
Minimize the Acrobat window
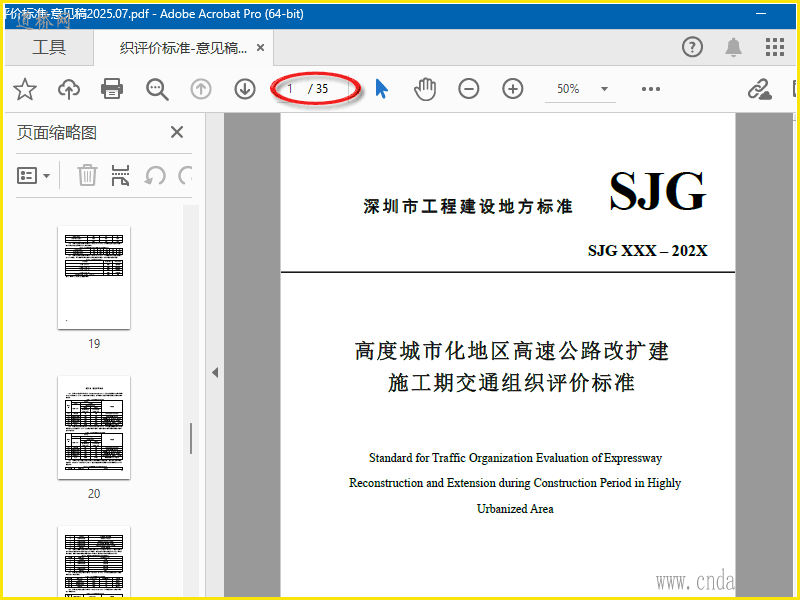click(761, 13)
